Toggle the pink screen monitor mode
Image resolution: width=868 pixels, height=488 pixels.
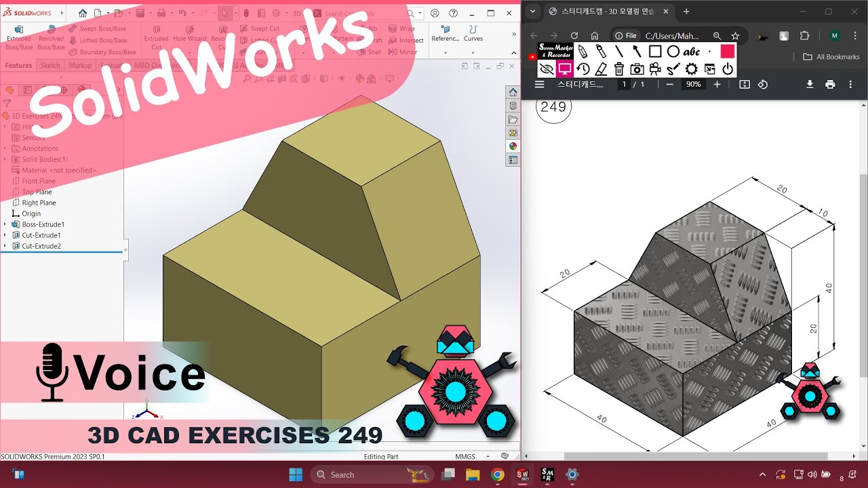pos(564,69)
